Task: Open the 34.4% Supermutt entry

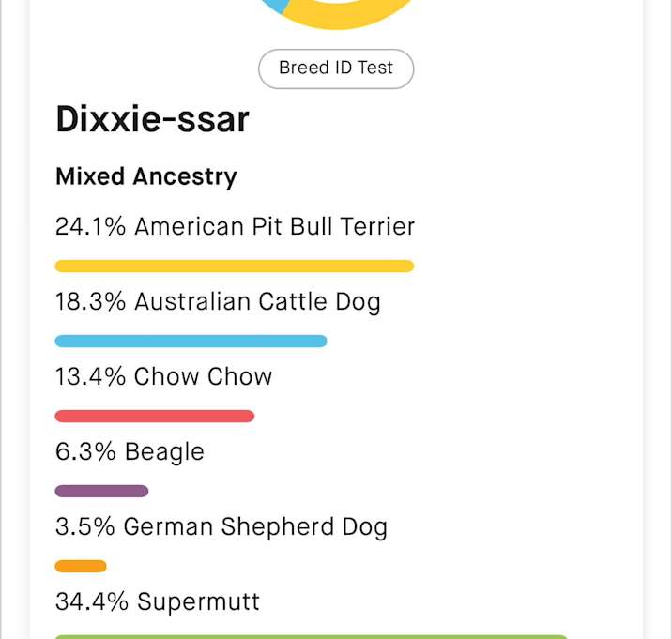Action: (158, 601)
